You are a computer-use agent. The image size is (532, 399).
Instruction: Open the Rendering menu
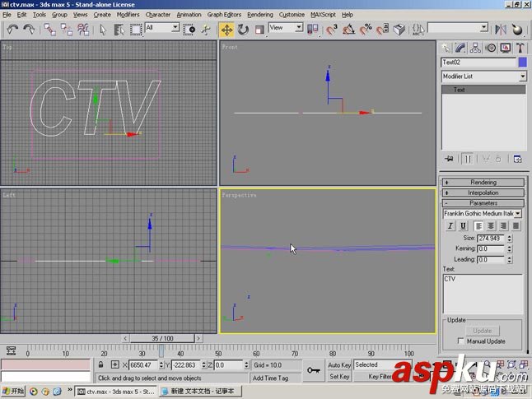point(260,15)
